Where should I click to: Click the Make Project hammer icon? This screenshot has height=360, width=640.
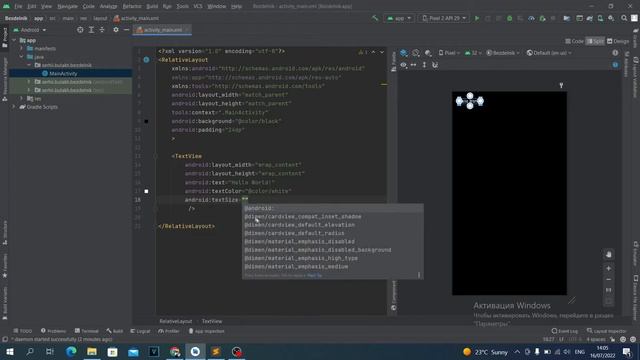[x=375, y=18]
